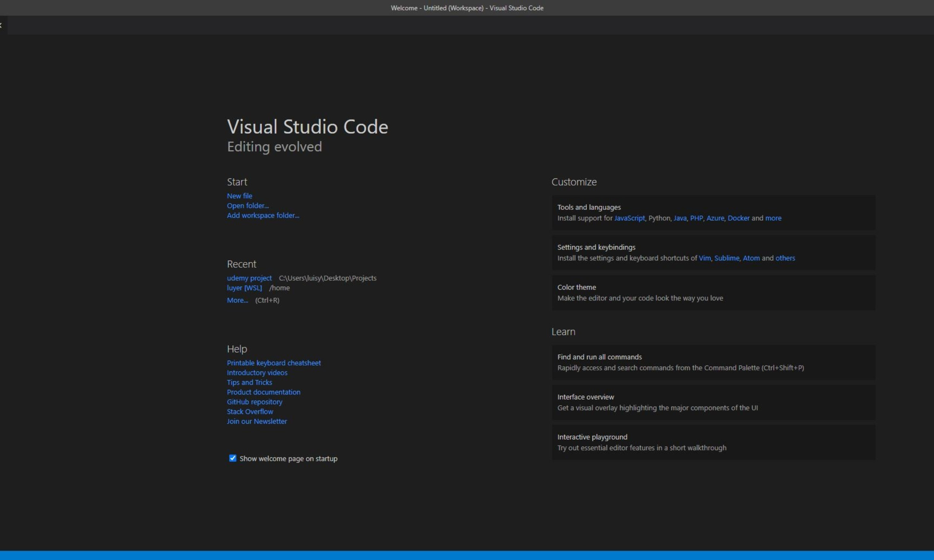
Task: Open recent luyer [WSL] workspace
Action: [244, 288]
